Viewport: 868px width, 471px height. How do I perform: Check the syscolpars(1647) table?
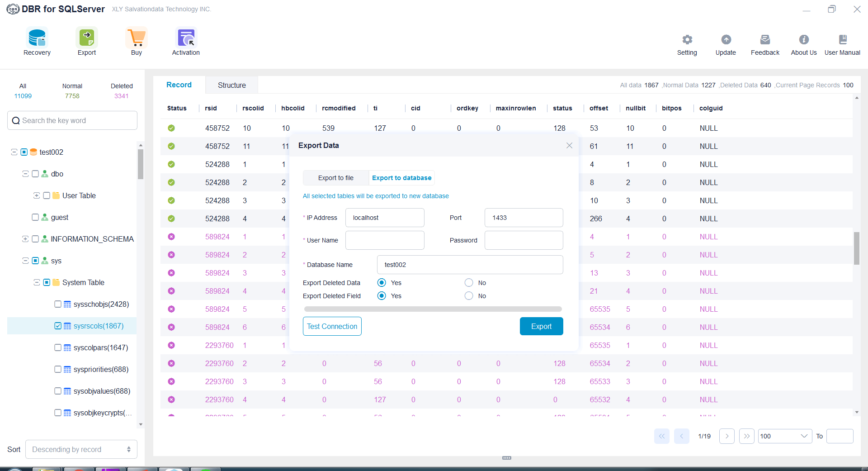point(57,347)
